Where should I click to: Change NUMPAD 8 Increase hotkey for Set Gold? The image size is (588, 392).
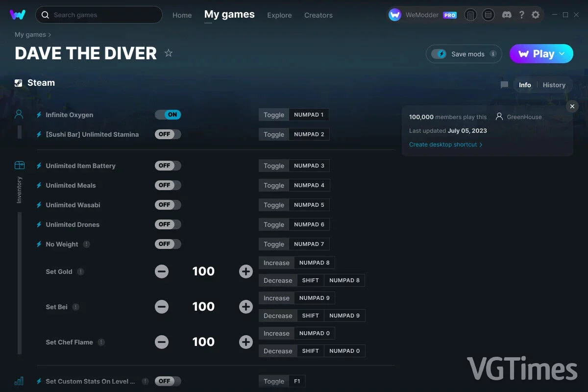tap(314, 263)
